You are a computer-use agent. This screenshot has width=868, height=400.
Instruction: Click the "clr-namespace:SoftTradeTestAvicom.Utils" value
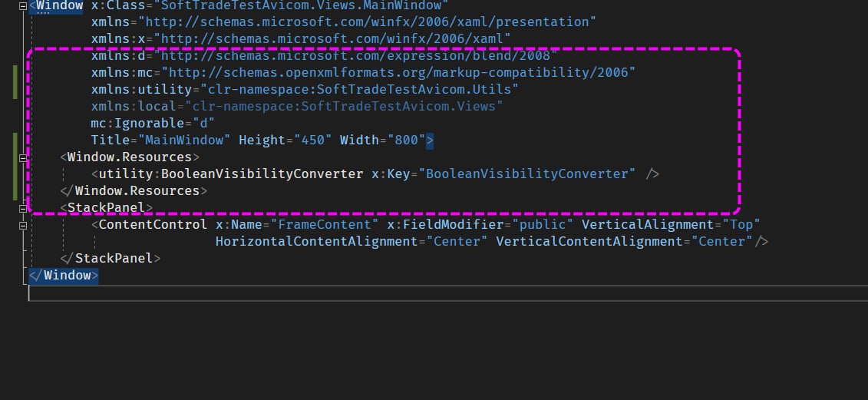[x=359, y=89]
